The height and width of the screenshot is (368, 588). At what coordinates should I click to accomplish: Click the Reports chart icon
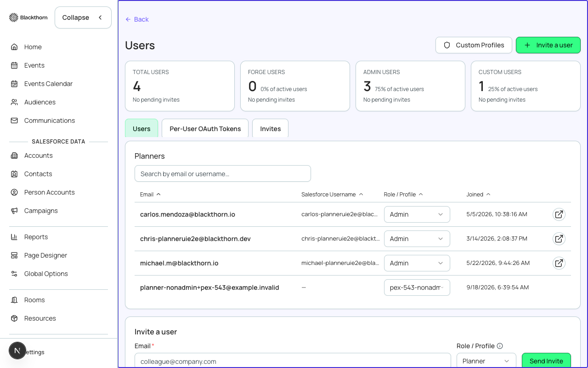(14, 237)
